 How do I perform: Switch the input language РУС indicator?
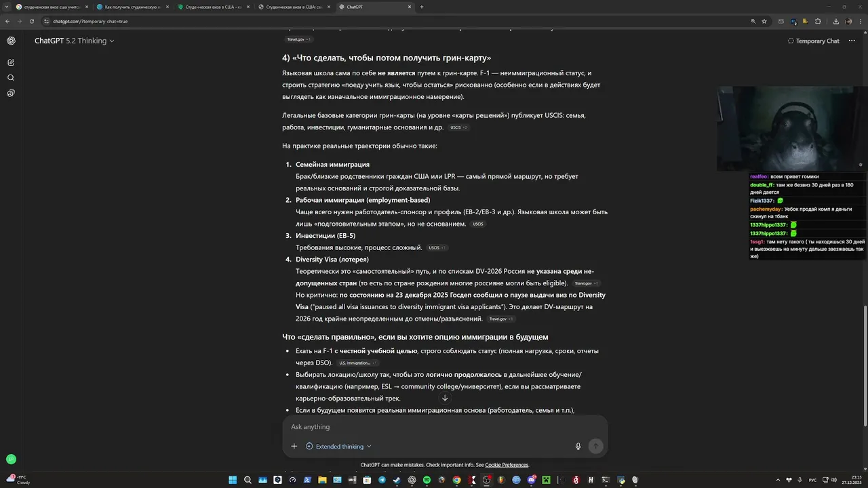click(814, 480)
